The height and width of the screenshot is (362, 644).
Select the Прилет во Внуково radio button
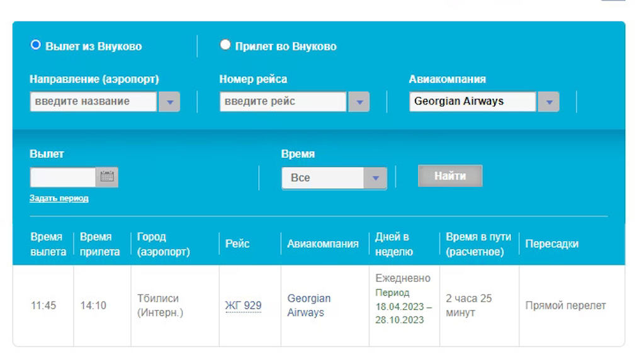pyautogui.click(x=225, y=45)
